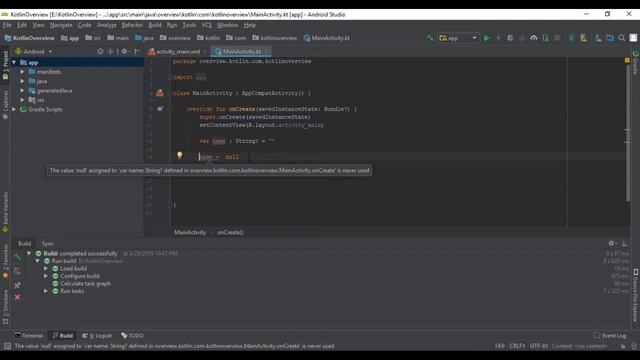Screen dimensions: 640x360
Task: Open the Gradle side panel
Action: tap(635, 62)
